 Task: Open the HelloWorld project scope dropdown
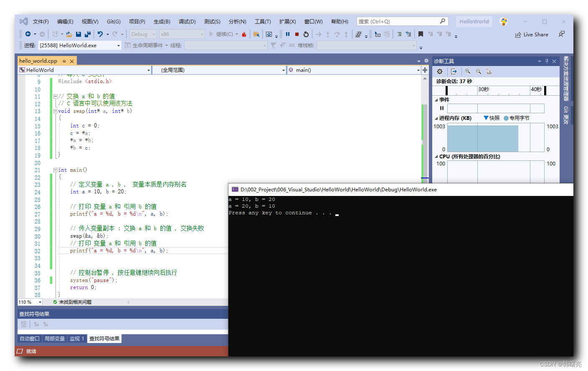[84, 70]
